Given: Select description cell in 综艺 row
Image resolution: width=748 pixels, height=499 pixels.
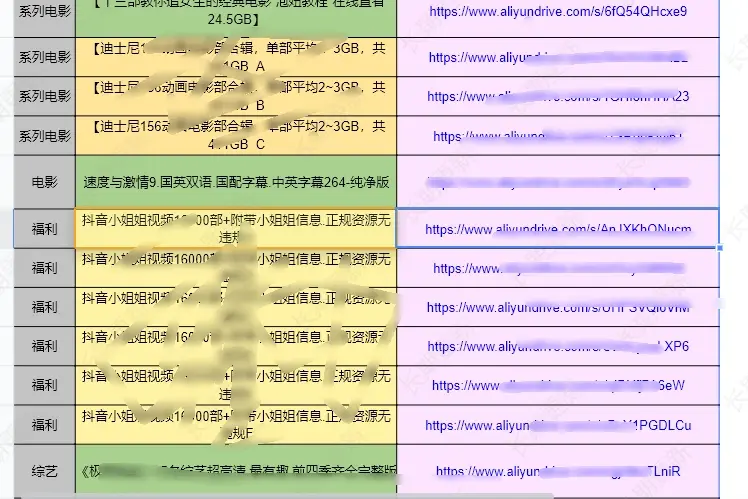Looking at the screenshot, I should [x=236, y=471].
